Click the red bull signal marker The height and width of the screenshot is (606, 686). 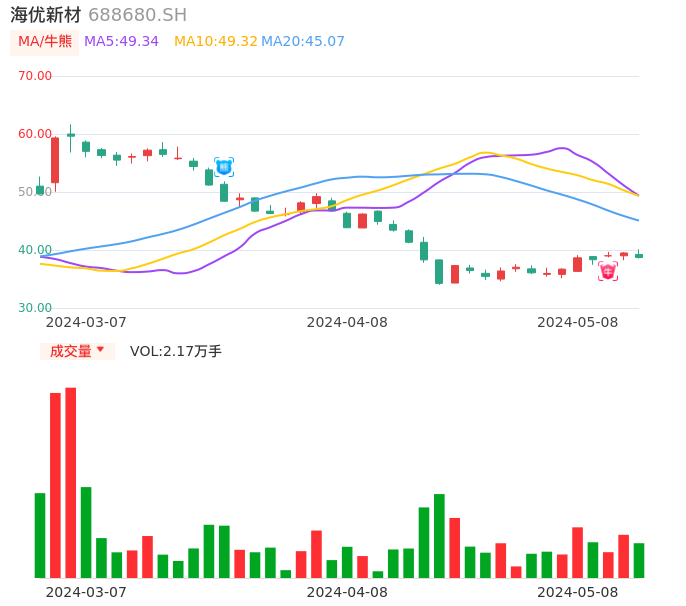608,271
